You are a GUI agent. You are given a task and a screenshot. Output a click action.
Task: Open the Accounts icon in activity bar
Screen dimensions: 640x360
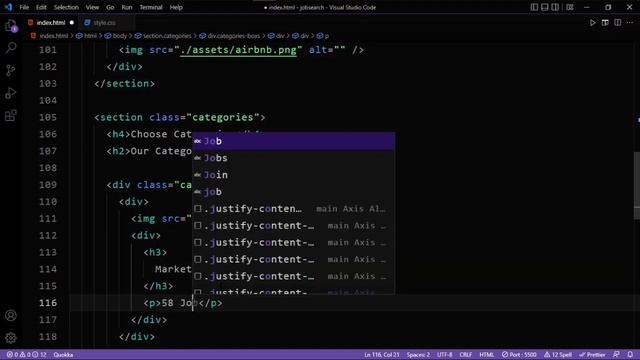click(x=11, y=316)
